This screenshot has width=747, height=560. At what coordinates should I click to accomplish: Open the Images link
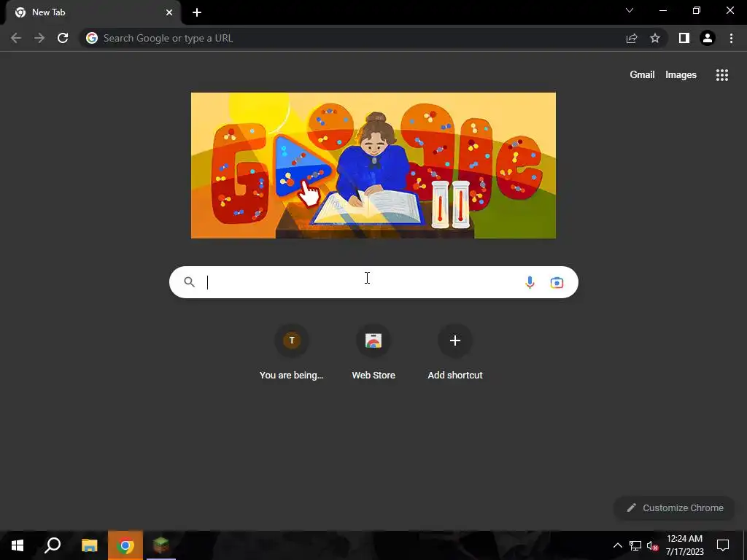click(x=681, y=75)
